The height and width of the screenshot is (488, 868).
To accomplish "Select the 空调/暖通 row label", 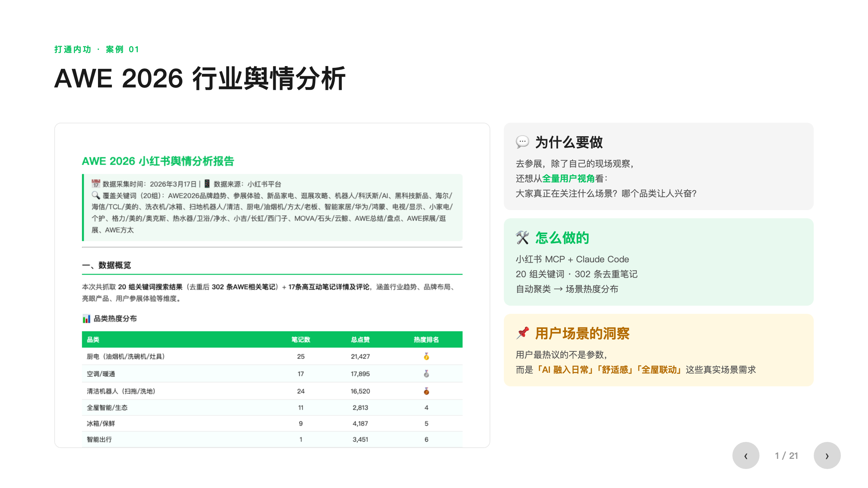I will click(x=101, y=374).
